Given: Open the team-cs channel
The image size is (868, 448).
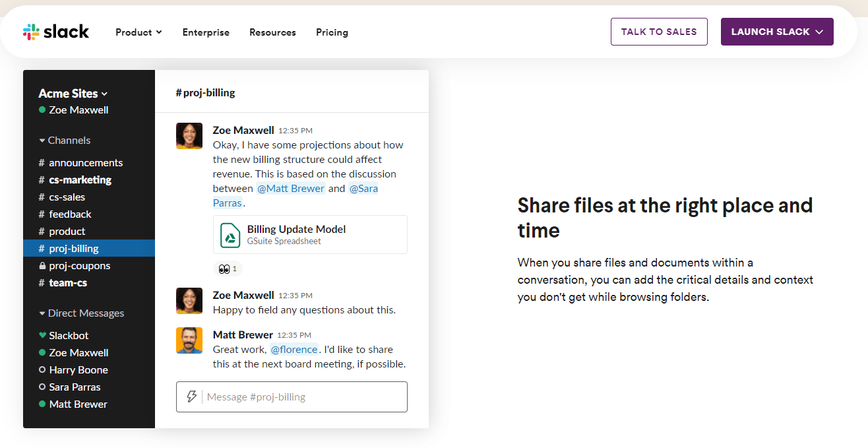Looking at the screenshot, I should [89, 283].
